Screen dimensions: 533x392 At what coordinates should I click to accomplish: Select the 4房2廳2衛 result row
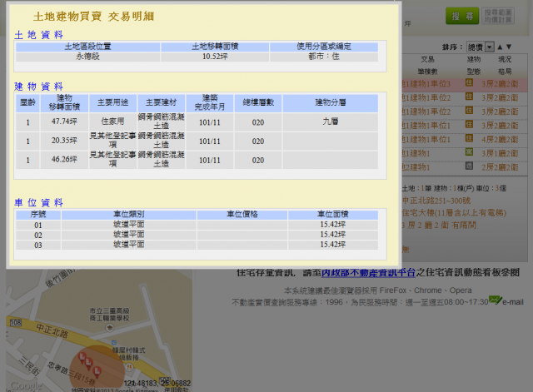point(465,140)
